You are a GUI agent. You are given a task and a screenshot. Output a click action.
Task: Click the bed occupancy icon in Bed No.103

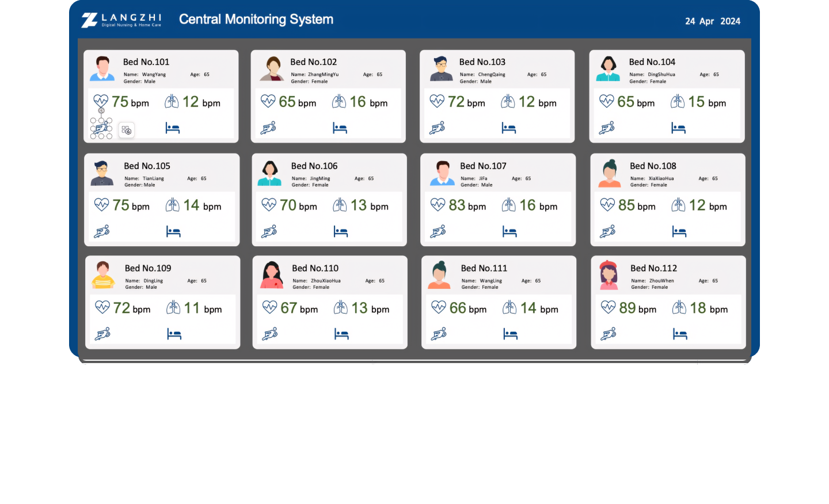click(508, 128)
